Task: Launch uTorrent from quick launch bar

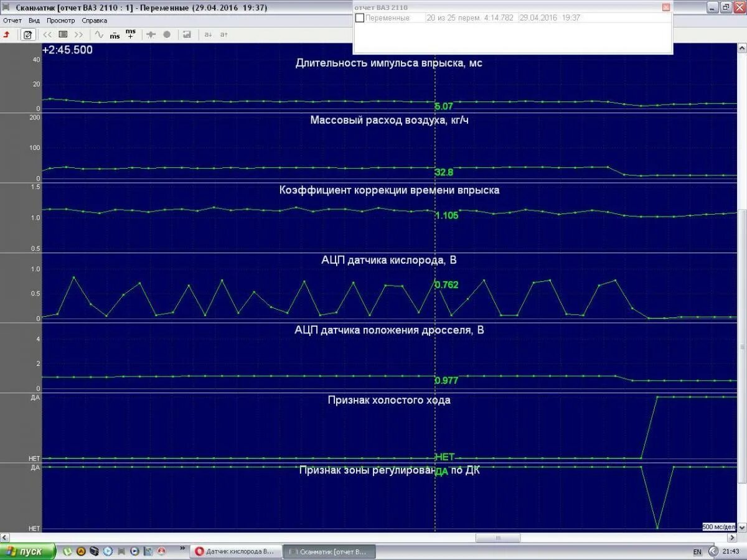Action: point(67,551)
